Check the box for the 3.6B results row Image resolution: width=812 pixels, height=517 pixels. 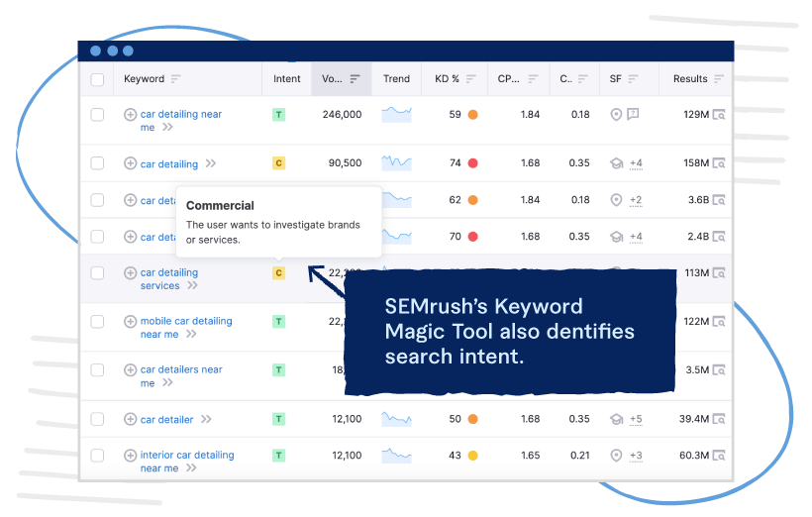point(97,200)
